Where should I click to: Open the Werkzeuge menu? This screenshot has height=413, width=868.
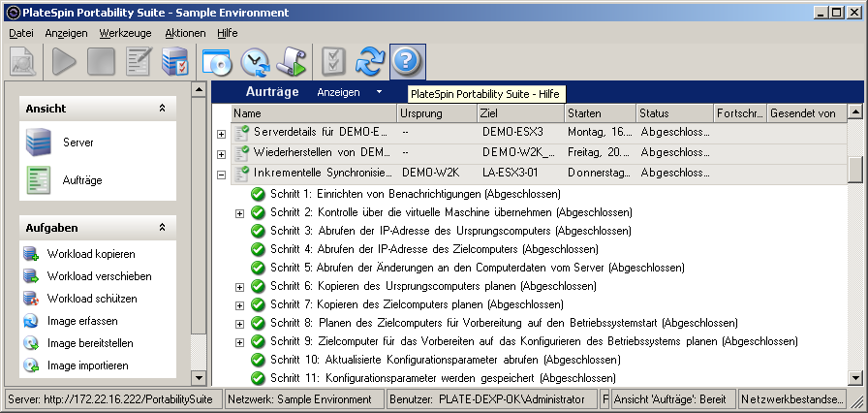click(x=126, y=33)
